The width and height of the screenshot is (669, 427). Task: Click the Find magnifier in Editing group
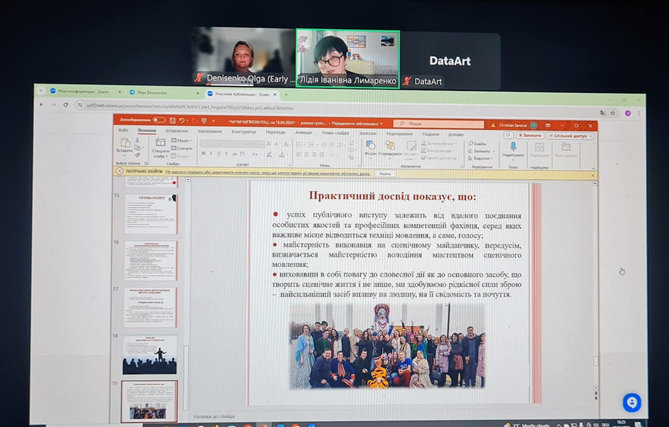click(x=471, y=144)
